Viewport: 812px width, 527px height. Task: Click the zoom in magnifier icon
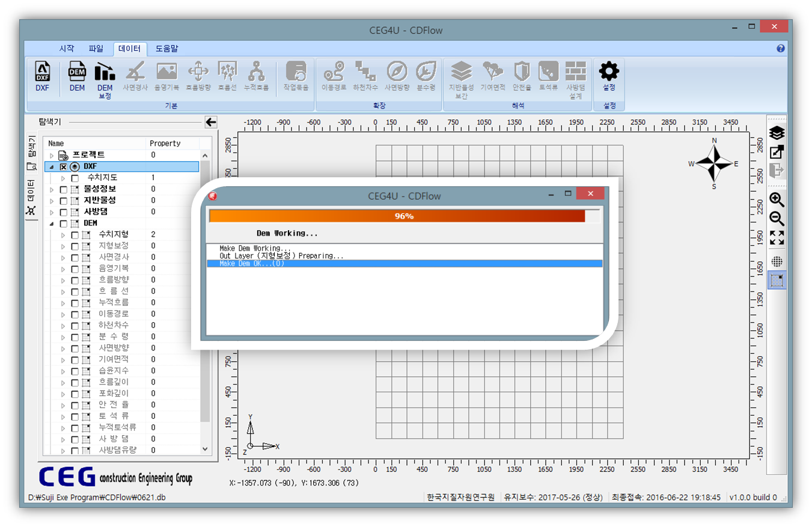tap(777, 200)
